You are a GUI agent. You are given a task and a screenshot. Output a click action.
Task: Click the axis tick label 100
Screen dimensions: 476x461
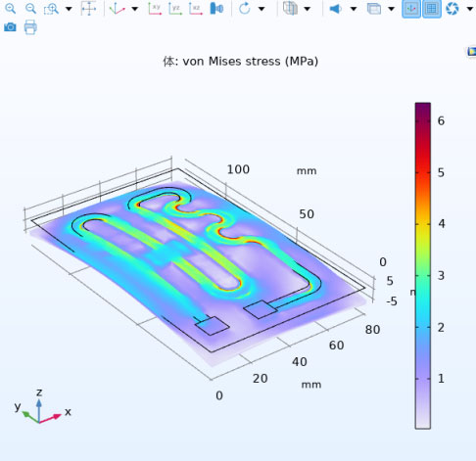click(238, 169)
